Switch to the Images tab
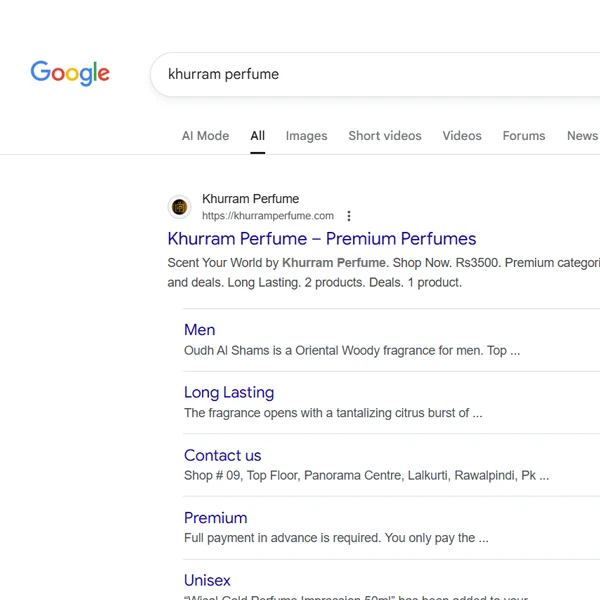The image size is (600, 600). 306,136
